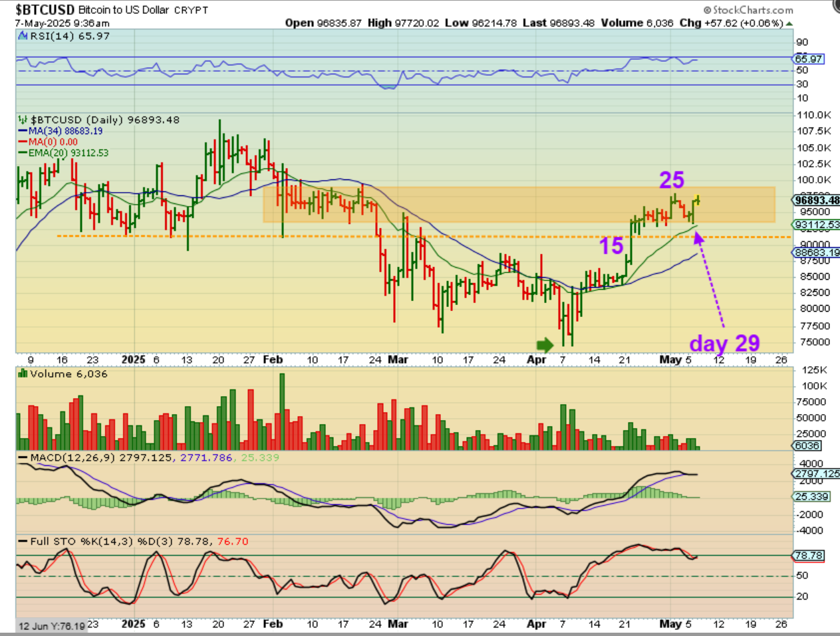Click the candlestick icon before $BTCUSD (Daily) legend
Viewport: 840px width, 636px height.
point(23,120)
